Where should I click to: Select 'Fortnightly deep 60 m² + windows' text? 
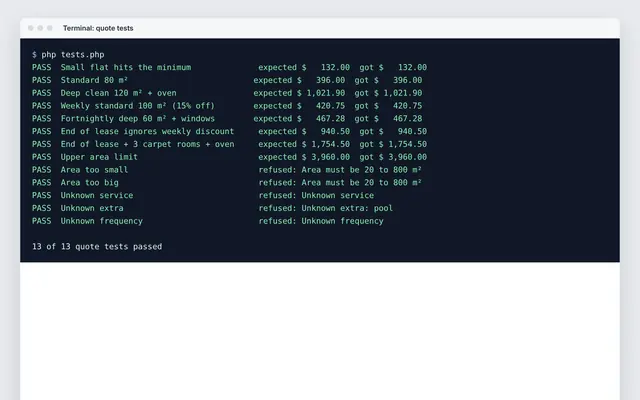tap(138, 119)
